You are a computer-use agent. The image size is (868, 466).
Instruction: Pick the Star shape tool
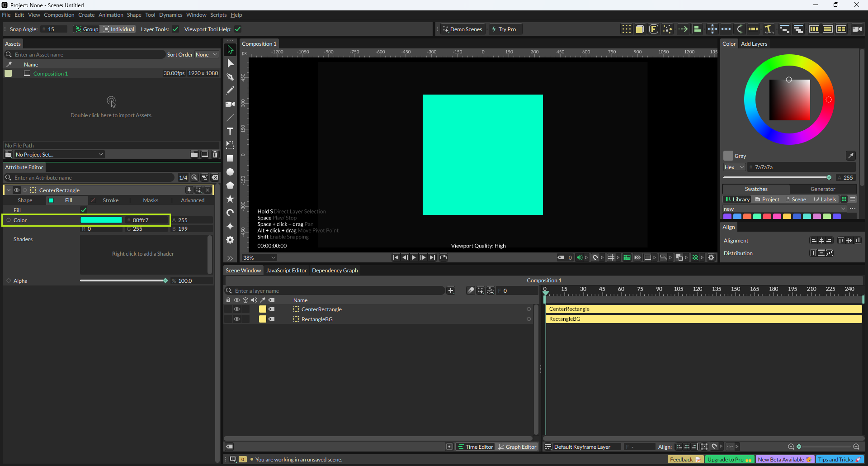[x=230, y=199]
